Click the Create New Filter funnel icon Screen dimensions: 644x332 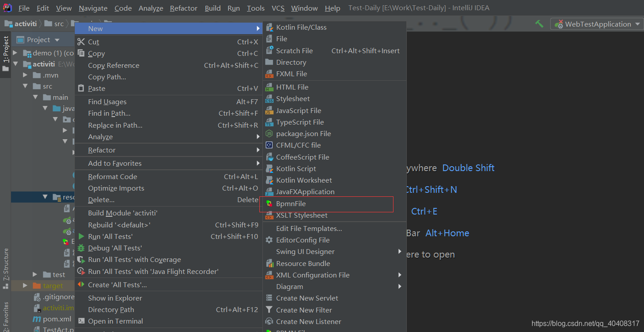[269, 310]
